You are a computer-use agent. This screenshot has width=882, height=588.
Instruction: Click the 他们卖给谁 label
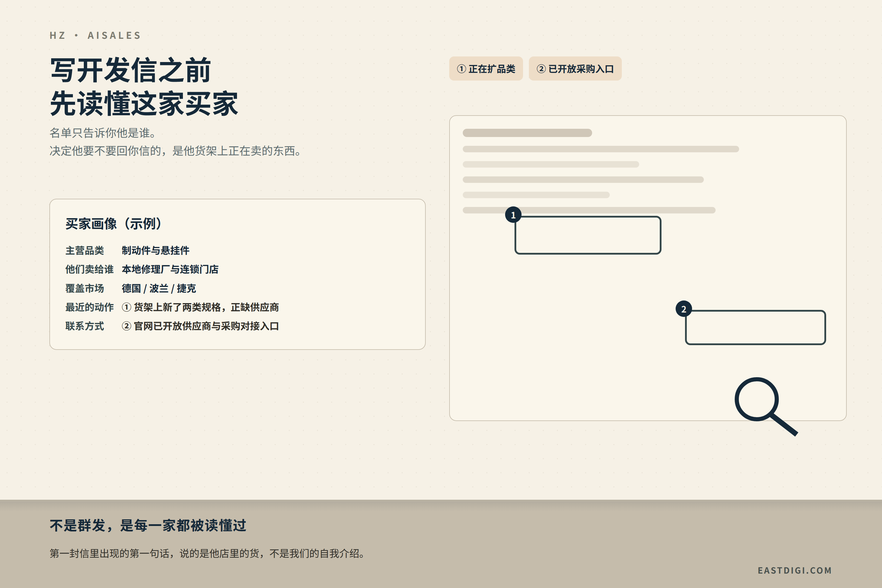pos(89,269)
